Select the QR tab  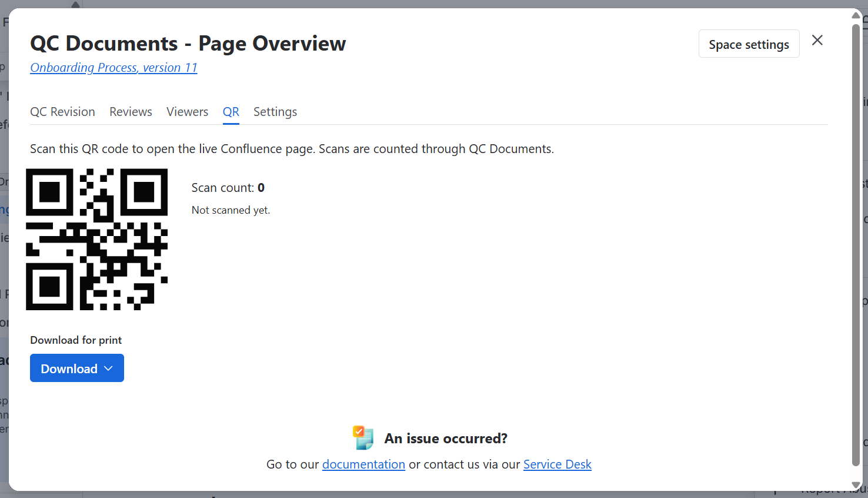tap(231, 112)
